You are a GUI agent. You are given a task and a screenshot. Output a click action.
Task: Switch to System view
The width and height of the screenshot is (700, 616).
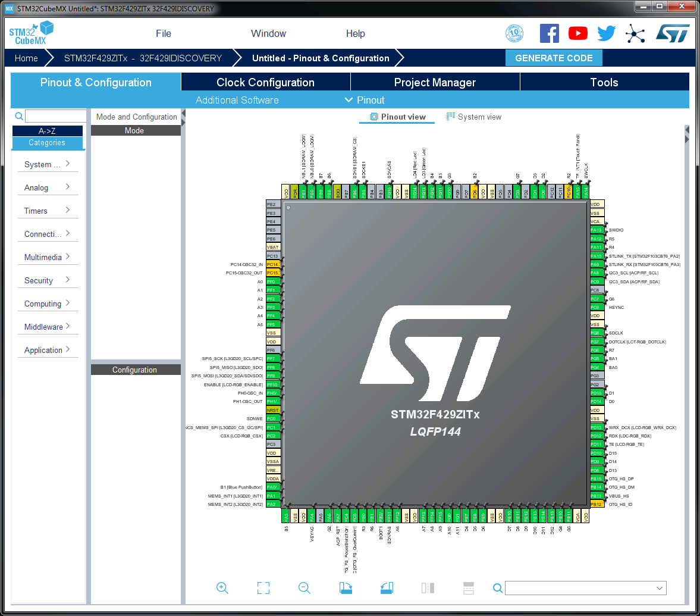474,117
